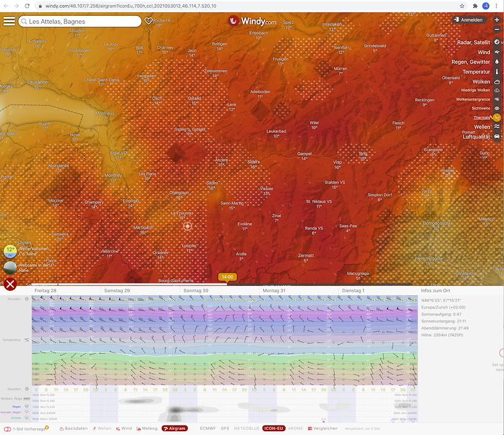Select Sonntag 30 in day header

196,291
